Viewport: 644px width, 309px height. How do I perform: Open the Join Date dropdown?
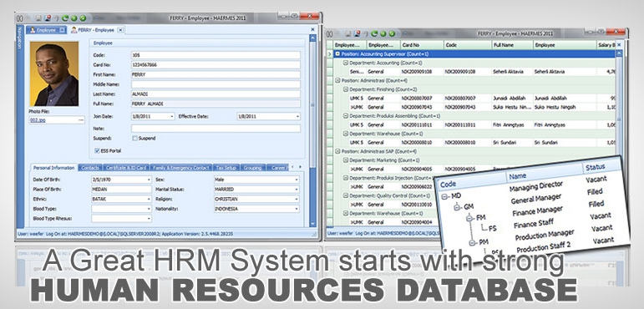point(172,117)
